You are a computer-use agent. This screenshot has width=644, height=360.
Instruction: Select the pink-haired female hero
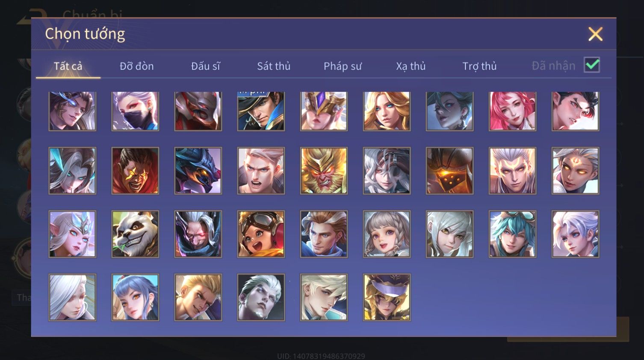512,111
